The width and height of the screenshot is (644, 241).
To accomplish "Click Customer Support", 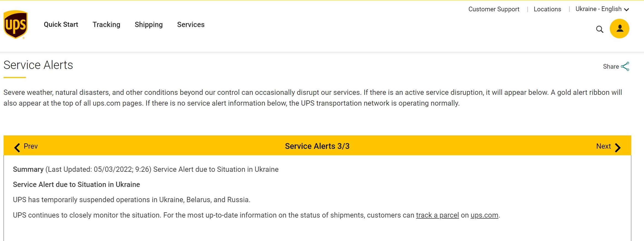I will pos(494,9).
